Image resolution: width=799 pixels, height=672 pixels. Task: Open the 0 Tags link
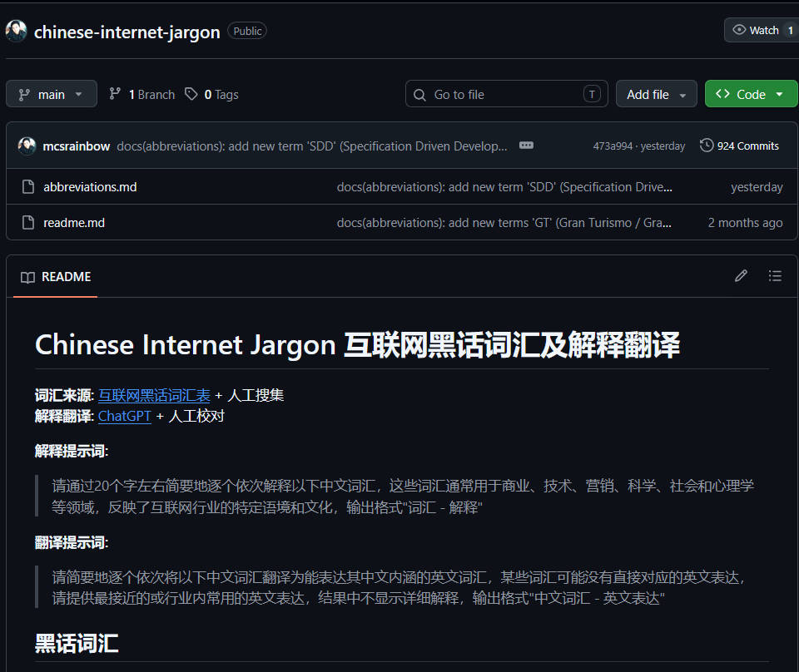[211, 94]
